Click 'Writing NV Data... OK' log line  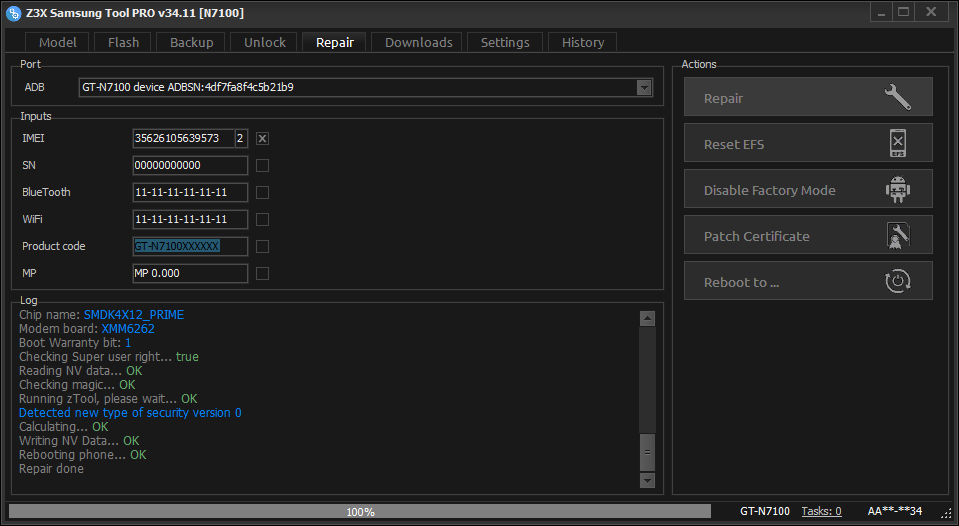(x=80, y=441)
